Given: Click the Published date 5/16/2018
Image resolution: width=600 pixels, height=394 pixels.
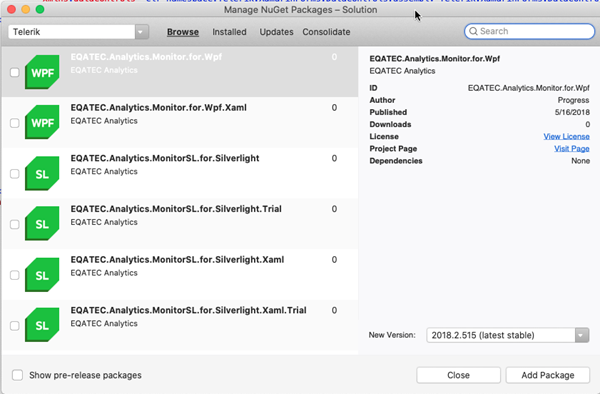Looking at the screenshot, I should pyautogui.click(x=572, y=112).
